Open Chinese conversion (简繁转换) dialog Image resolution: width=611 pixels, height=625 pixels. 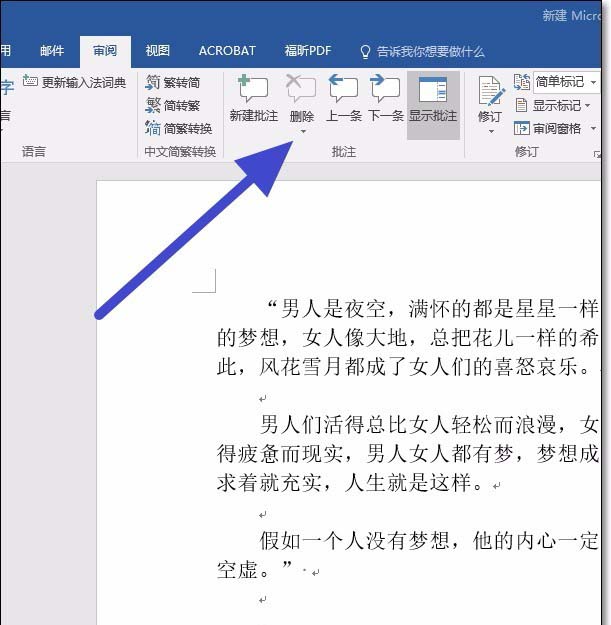[179, 129]
